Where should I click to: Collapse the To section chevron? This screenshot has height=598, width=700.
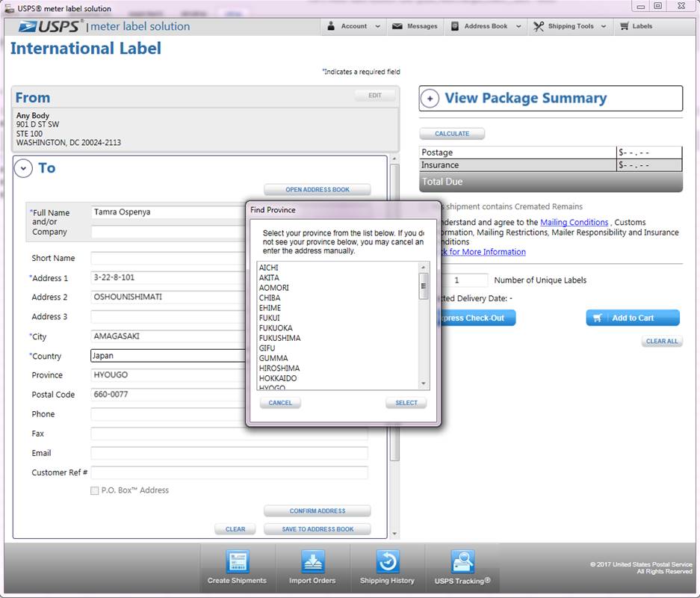tap(23, 168)
